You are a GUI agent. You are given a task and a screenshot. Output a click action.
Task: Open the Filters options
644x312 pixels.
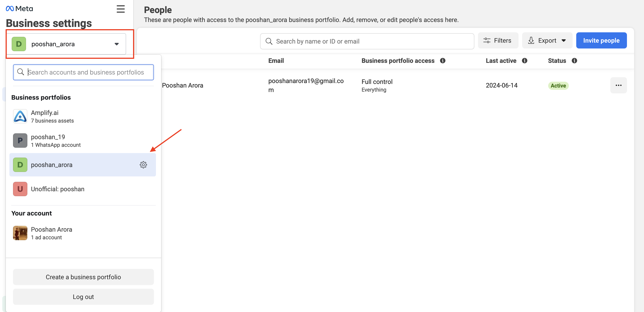click(498, 40)
